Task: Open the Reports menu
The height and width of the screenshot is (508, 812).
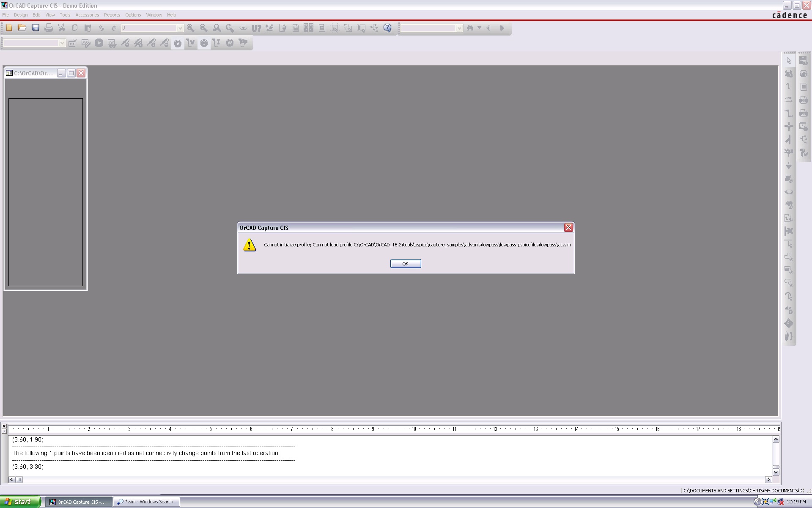Action: coord(112,15)
